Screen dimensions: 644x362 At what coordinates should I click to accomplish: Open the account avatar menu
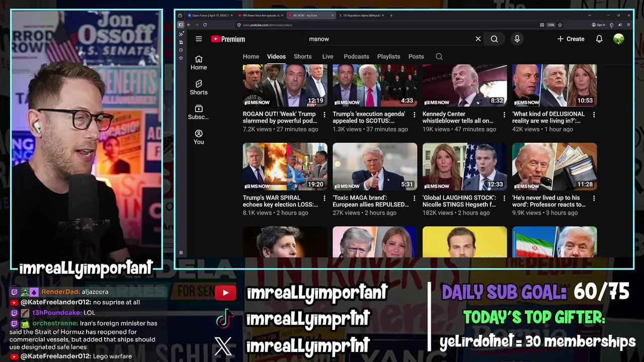(619, 39)
